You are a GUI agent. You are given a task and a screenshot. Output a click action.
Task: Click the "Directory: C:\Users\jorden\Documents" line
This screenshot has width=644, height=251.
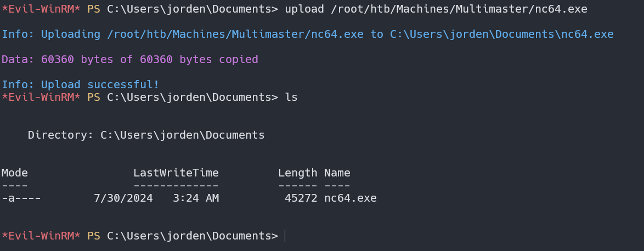146,135
